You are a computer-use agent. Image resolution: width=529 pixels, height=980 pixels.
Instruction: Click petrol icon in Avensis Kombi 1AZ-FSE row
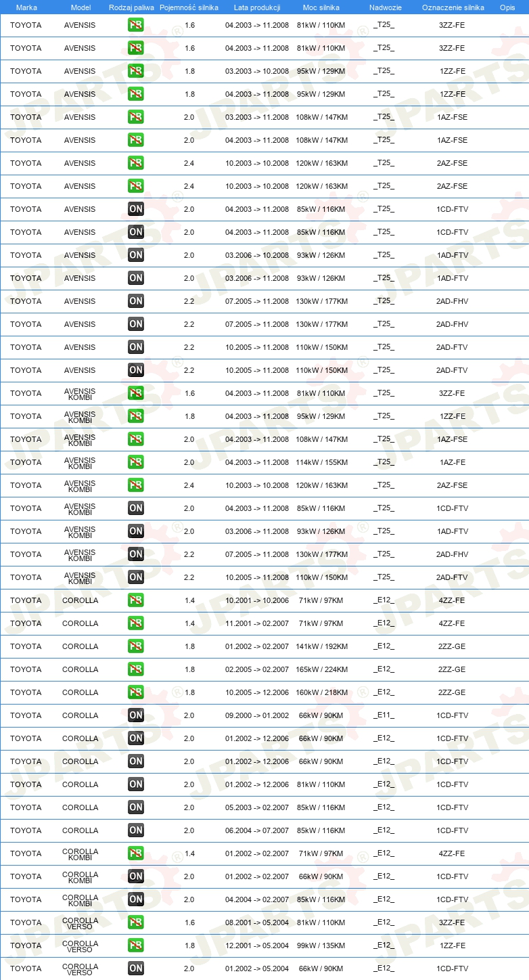136,439
